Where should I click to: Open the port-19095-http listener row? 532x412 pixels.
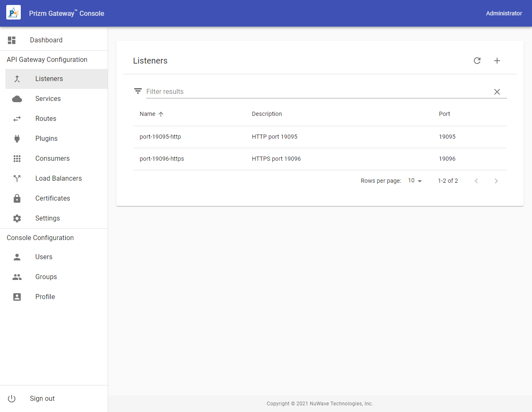[x=160, y=137]
